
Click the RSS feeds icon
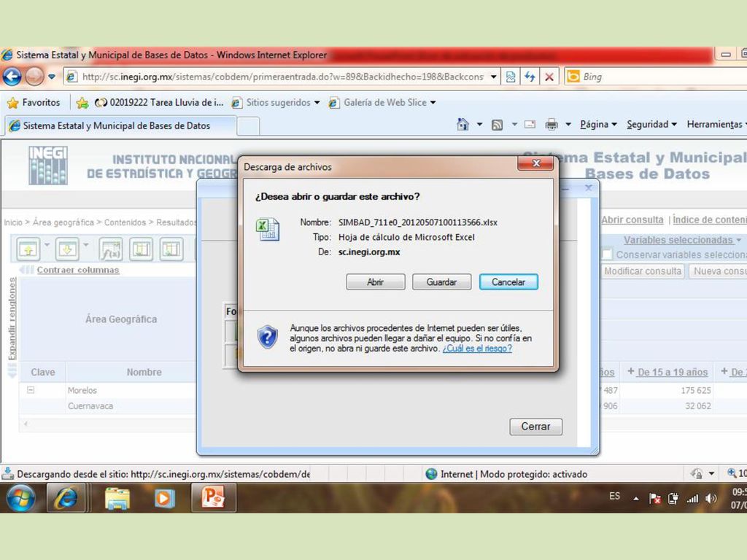click(497, 125)
